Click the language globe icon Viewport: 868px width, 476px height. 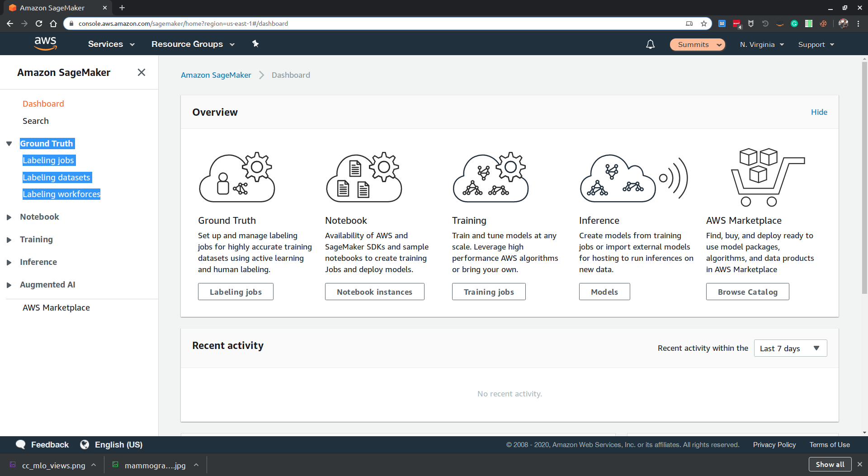coord(85,444)
